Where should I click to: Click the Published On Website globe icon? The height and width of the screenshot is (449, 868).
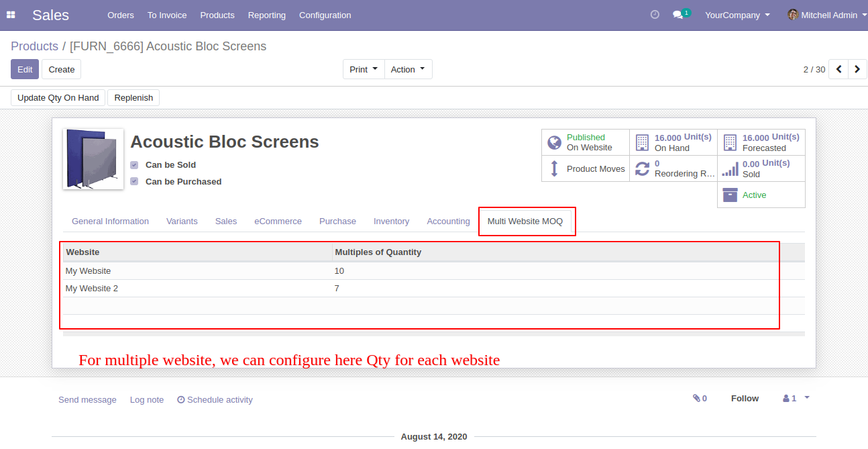click(554, 142)
